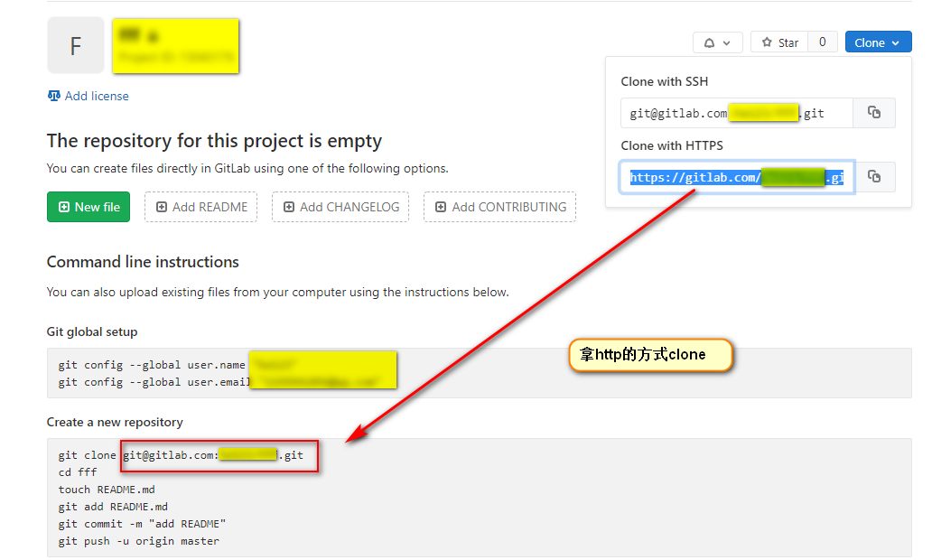Click Add CONTRIBUTING button
Screen dimensions: 932x560
click(499, 207)
